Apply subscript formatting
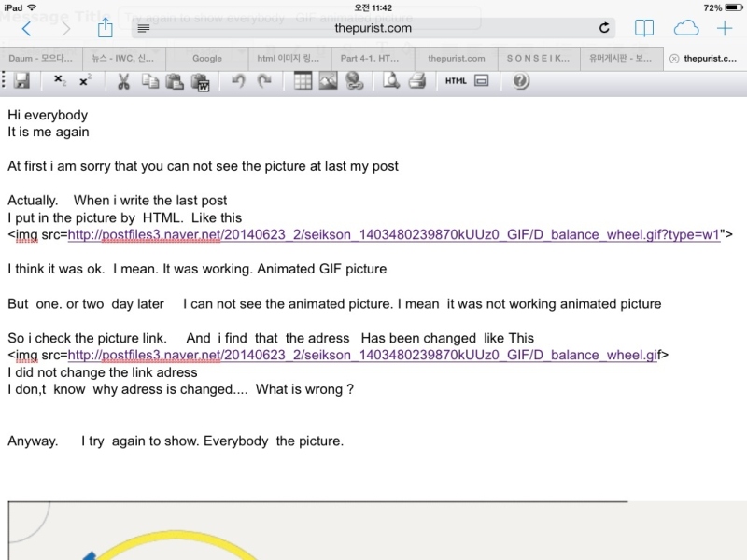Image resolution: width=747 pixels, height=560 pixels. point(60,81)
